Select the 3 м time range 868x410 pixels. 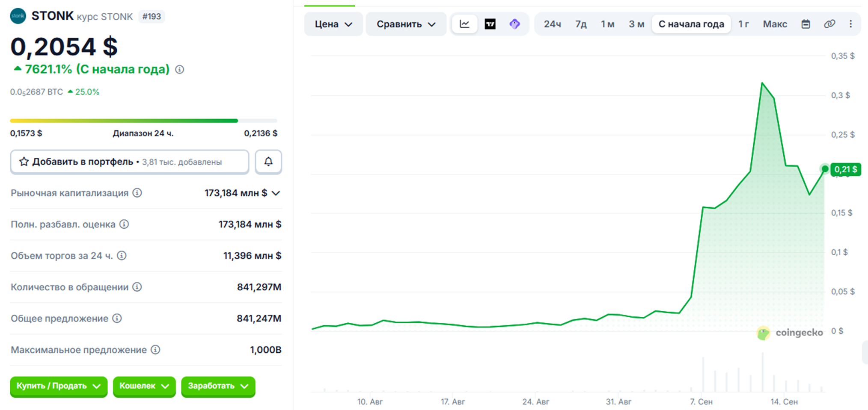tap(636, 24)
